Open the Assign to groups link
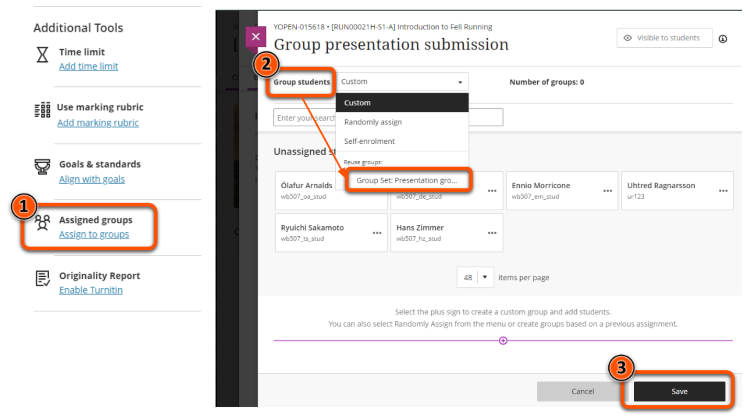Image resolution: width=750 pixels, height=420 pixels. [x=92, y=234]
